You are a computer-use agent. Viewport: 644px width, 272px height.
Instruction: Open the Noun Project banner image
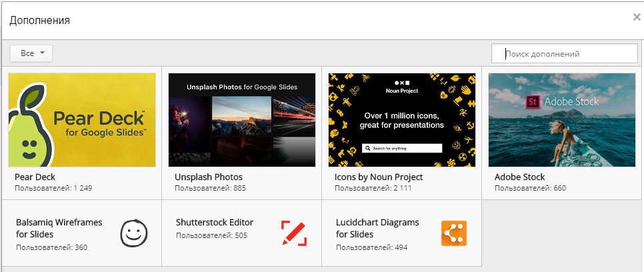tap(402, 120)
